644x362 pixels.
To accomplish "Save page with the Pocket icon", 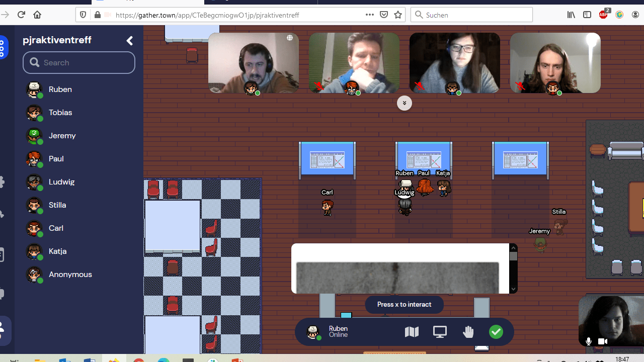I will 384,15.
